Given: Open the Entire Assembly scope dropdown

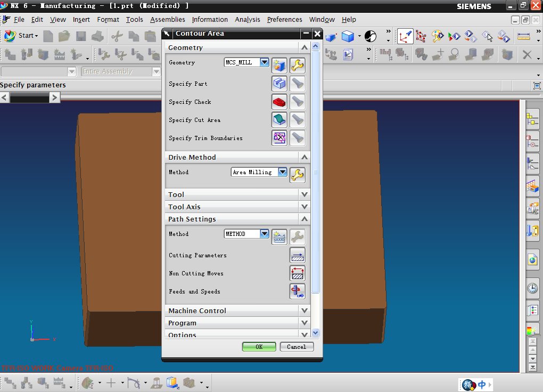Looking at the screenshot, I should point(157,71).
